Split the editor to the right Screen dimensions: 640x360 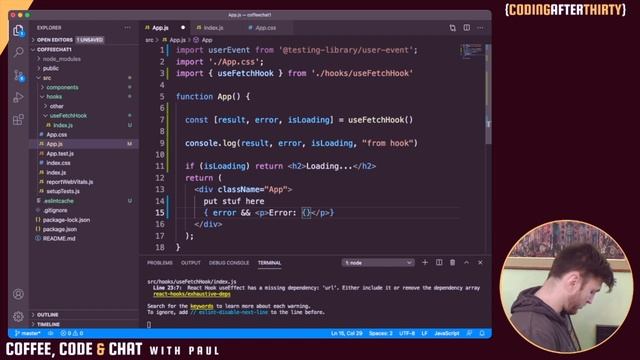pyautogui.click(x=467, y=28)
